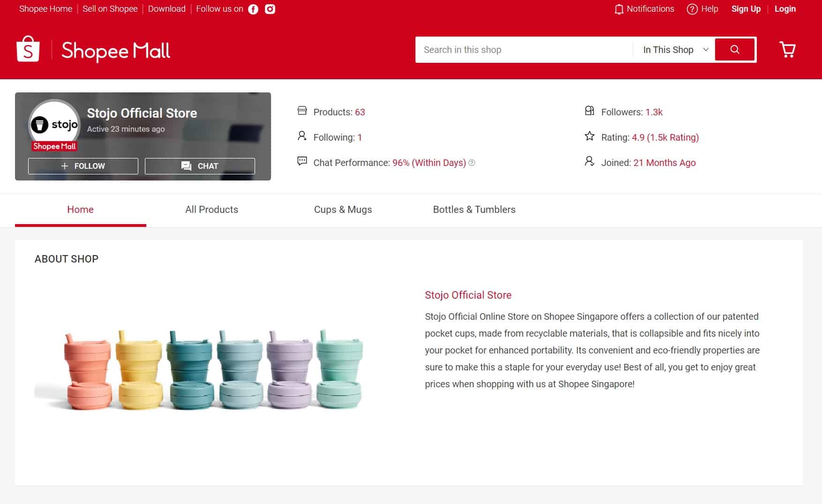Image resolution: width=822 pixels, height=504 pixels.
Task: Switch to the Home tab
Action: pyautogui.click(x=80, y=210)
